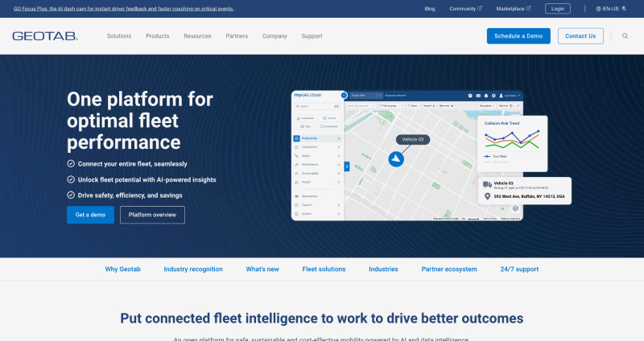Click the user profile icon in the myGeotab header

tap(501, 96)
